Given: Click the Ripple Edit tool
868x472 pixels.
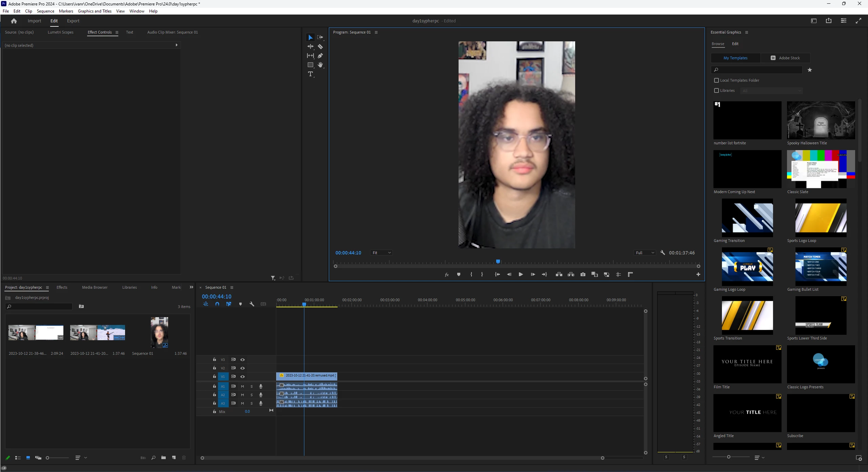Looking at the screenshot, I should pyautogui.click(x=310, y=46).
